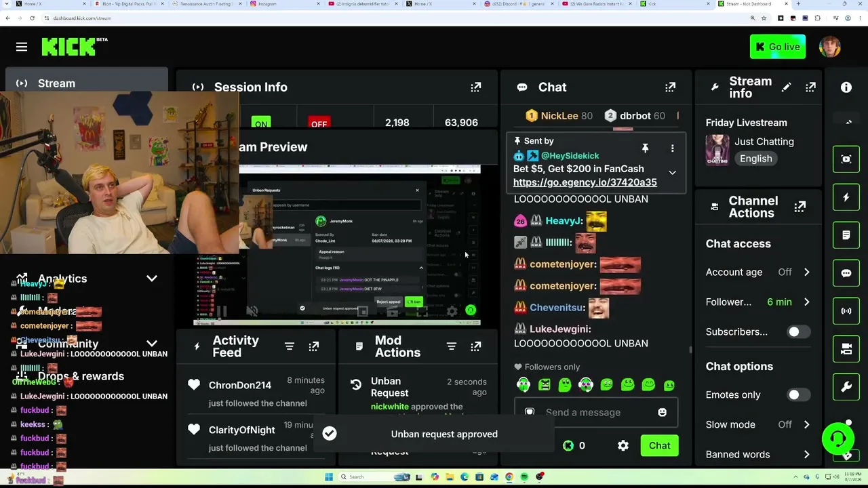Click the Kick Beta logo
868x488 pixels.
click(75, 47)
